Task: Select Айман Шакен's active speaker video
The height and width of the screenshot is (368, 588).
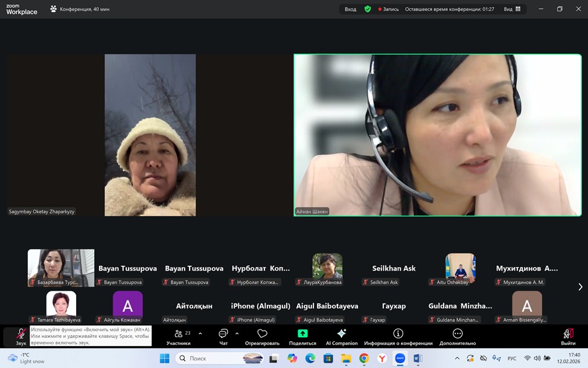Action: tap(437, 134)
